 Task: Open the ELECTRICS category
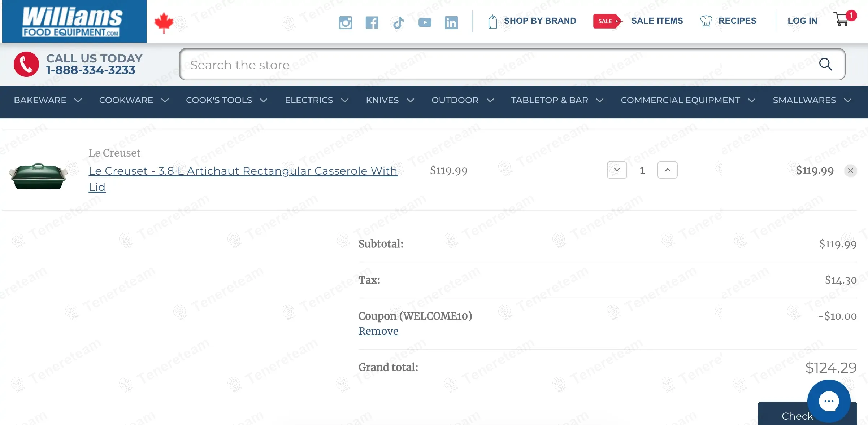309,100
